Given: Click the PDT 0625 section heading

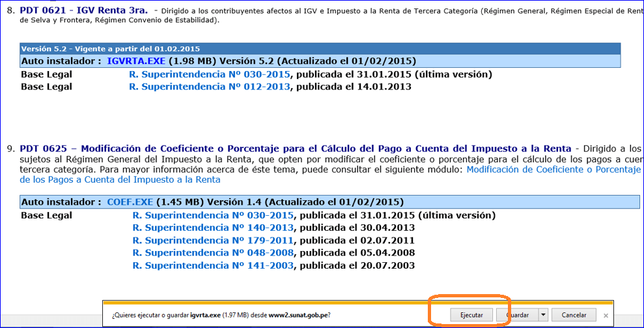Looking at the screenshot, I should (x=295, y=149).
